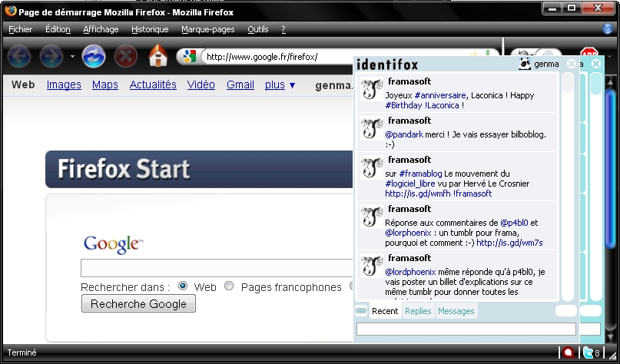620x364 pixels.
Task: Open the Gmail link
Action: 240,84
